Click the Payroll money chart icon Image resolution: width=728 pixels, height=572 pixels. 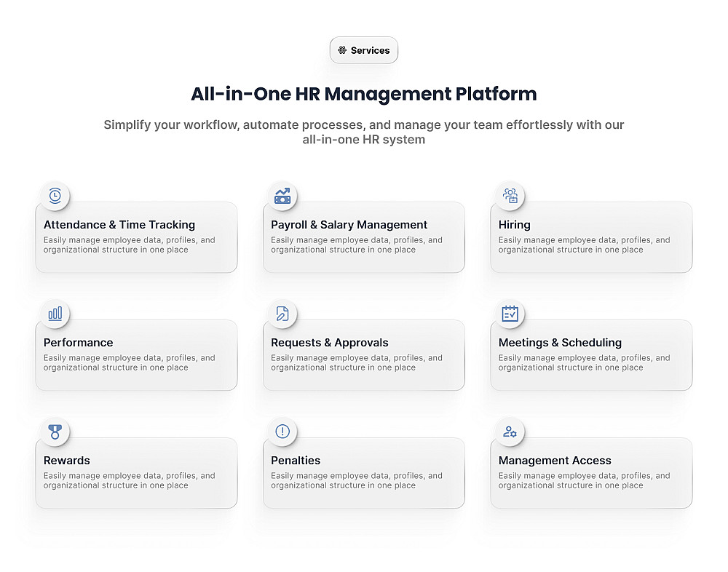coord(282,196)
